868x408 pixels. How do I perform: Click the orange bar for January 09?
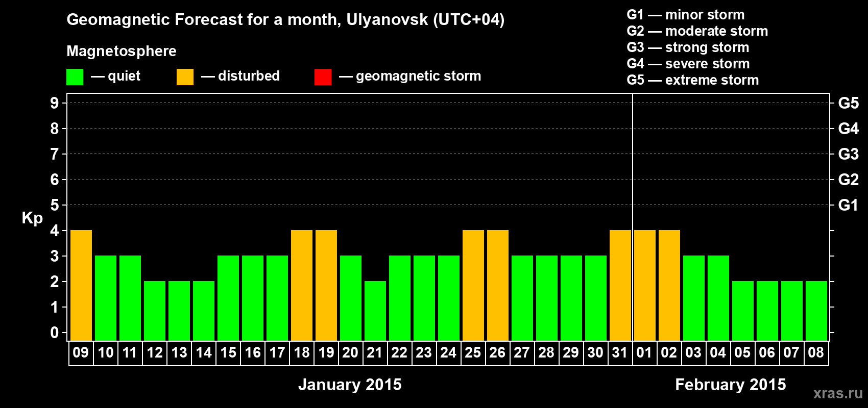(x=81, y=285)
